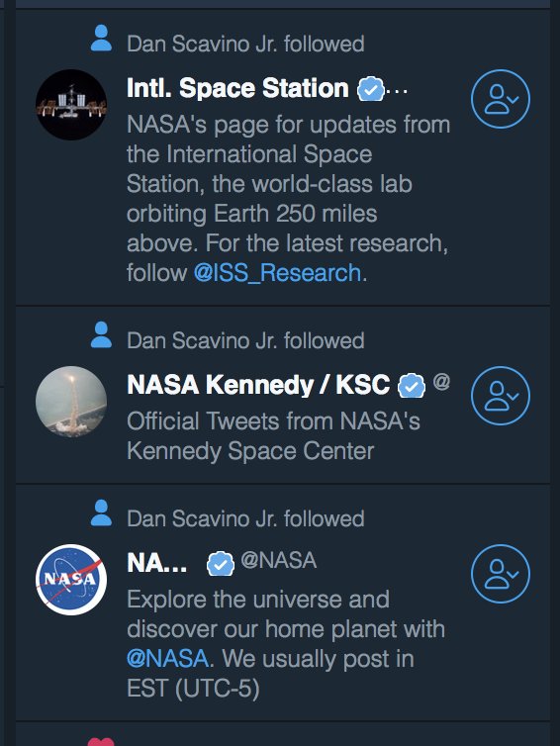Viewport: 560px width, 746px height.
Task: Click the verified badge before @NASA handle
Action: [221, 564]
